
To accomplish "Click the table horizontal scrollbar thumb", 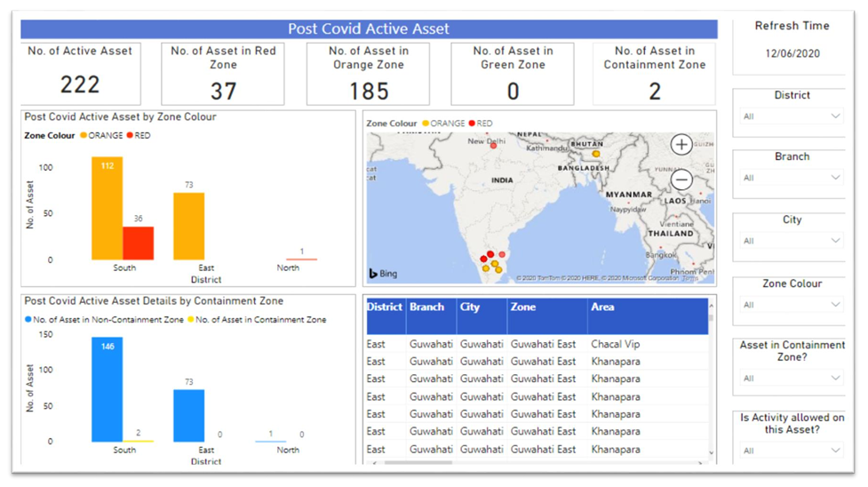I will [418, 462].
